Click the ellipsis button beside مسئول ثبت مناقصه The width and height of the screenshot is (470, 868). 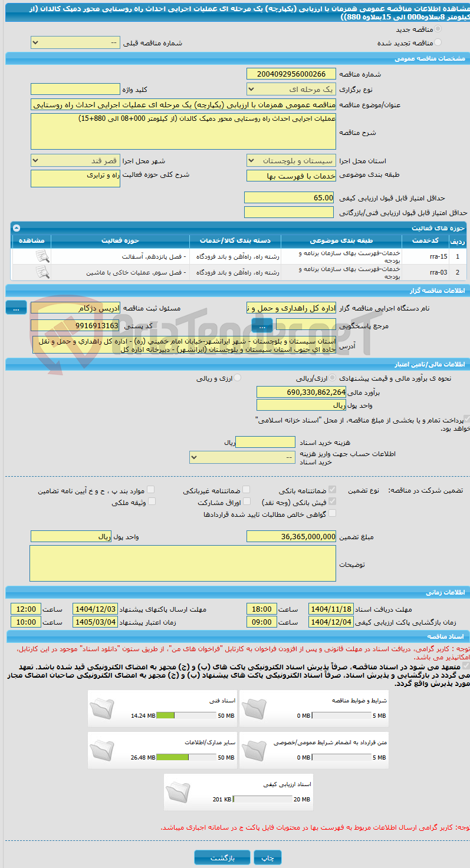(16, 307)
